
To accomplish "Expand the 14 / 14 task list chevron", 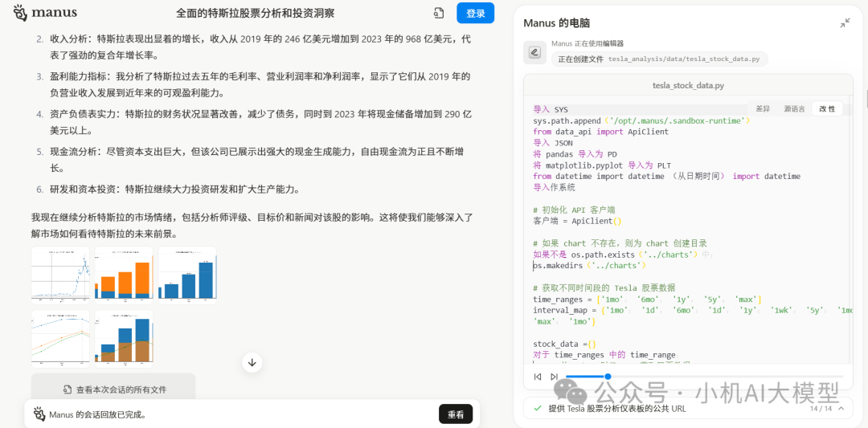I will 841,409.
